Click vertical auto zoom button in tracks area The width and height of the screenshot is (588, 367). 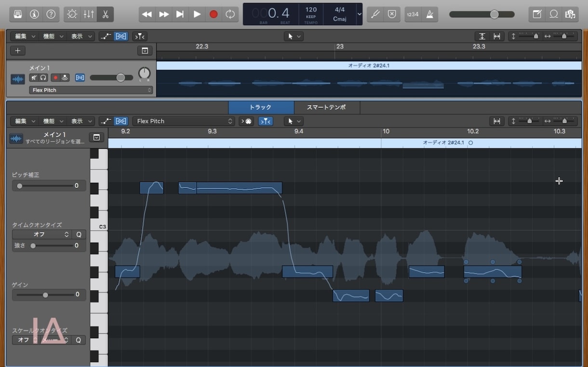[x=482, y=36]
